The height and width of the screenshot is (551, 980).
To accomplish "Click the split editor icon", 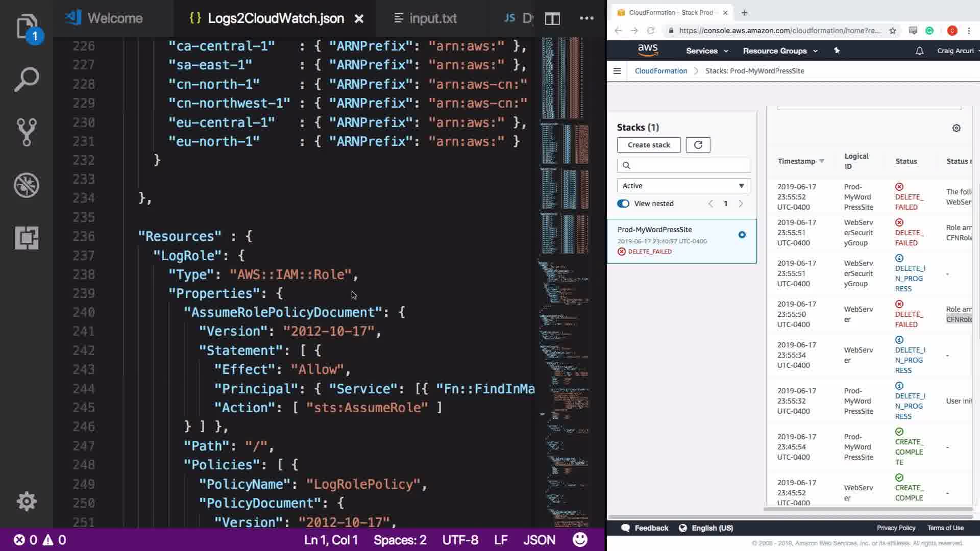I will 552,19.
